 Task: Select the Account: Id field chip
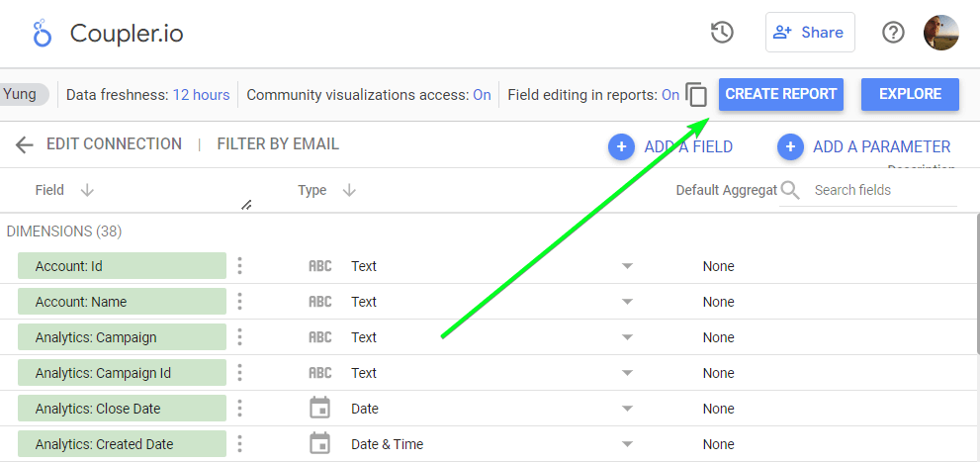coord(122,266)
